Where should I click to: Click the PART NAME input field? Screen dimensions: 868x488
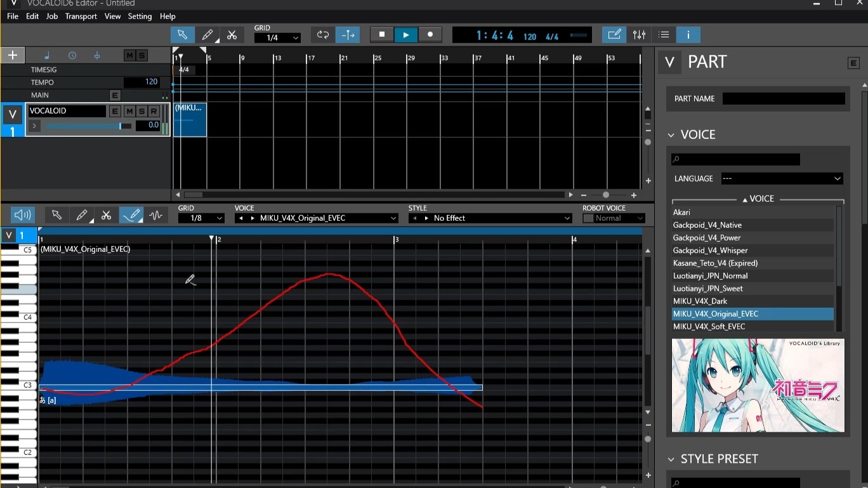784,99
